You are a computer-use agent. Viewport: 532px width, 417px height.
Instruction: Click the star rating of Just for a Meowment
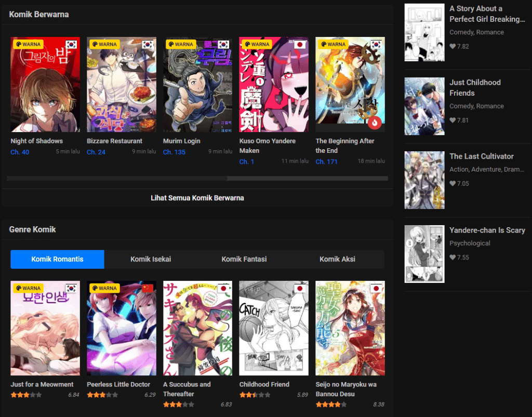(x=26, y=395)
